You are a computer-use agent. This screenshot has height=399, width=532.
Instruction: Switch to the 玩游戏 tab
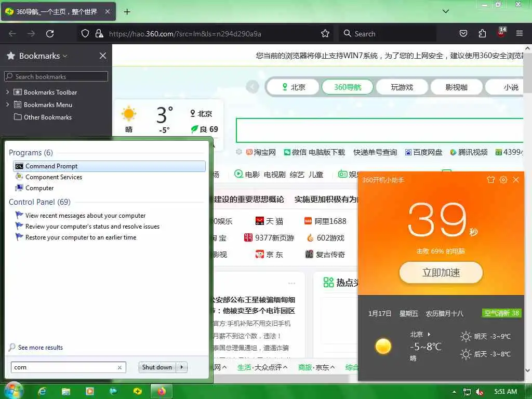402,87
